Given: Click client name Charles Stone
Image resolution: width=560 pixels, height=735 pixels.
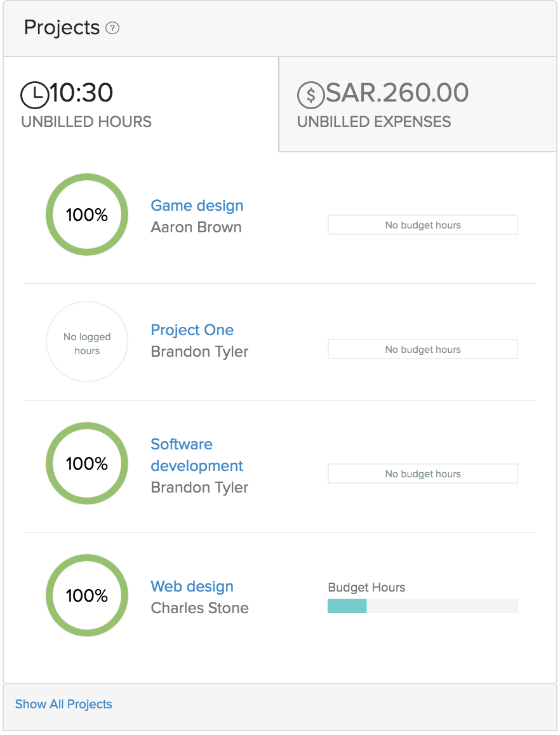Looking at the screenshot, I should pos(199,608).
